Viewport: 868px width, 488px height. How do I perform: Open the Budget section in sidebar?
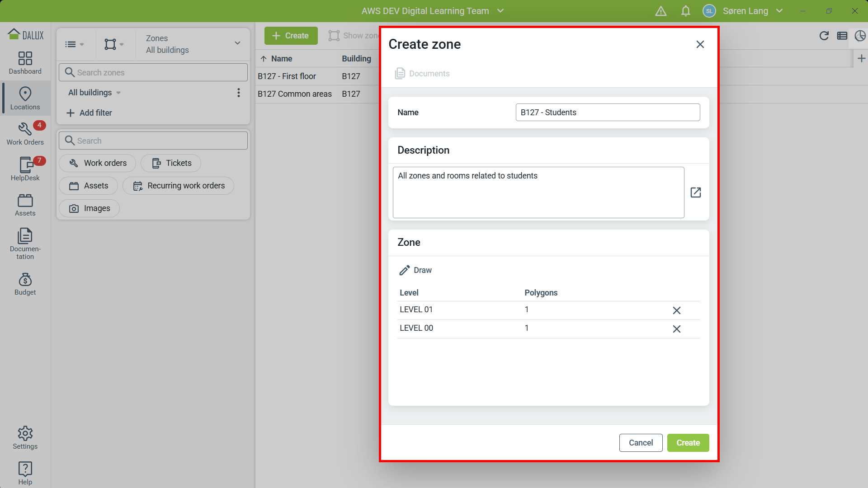pyautogui.click(x=25, y=284)
